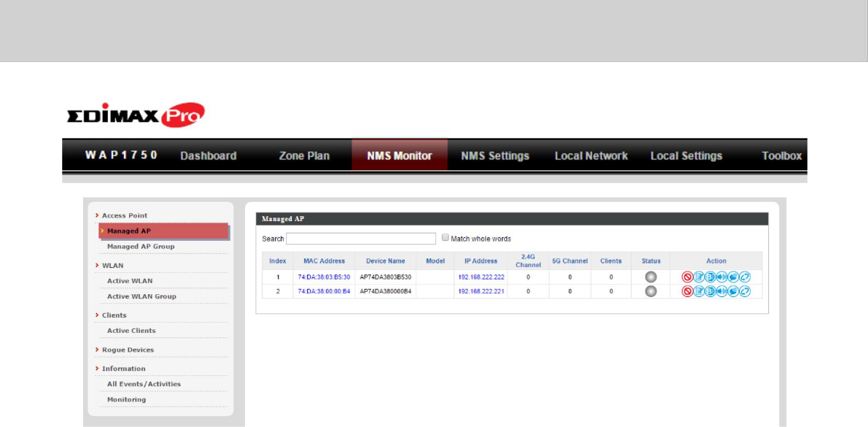Click the MAC Address column header

(324, 261)
